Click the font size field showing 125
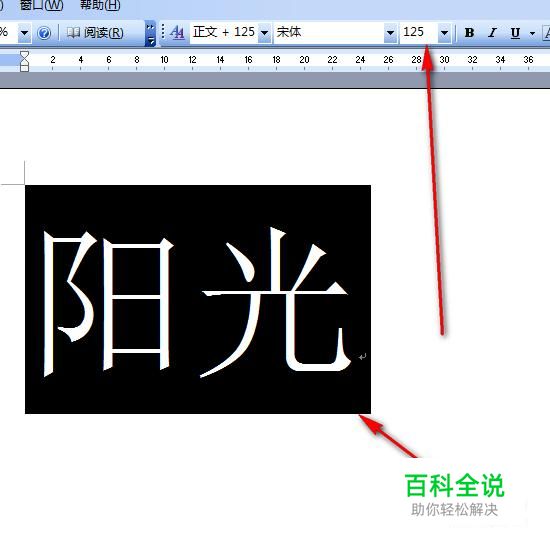 pos(419,33)
